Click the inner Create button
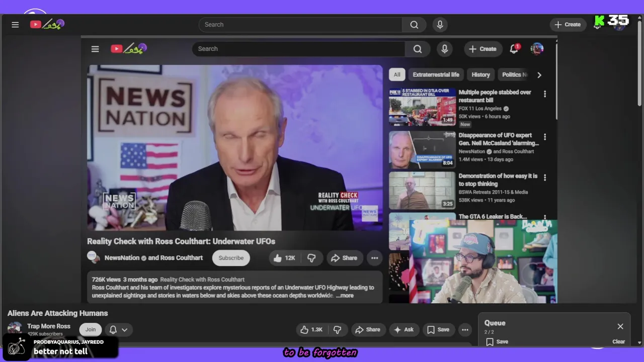This screenshot has width=644, height=362. tap(482, 49)
